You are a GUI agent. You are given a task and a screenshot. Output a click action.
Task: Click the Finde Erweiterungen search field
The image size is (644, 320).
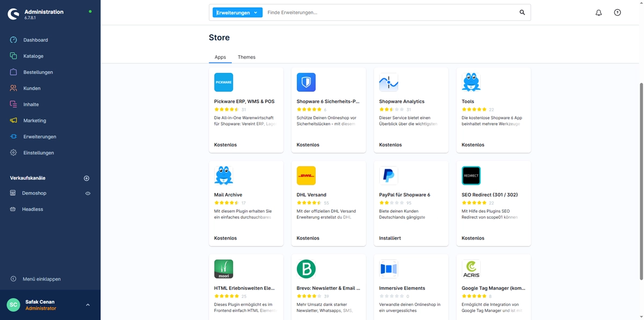[x=322, y=12]
